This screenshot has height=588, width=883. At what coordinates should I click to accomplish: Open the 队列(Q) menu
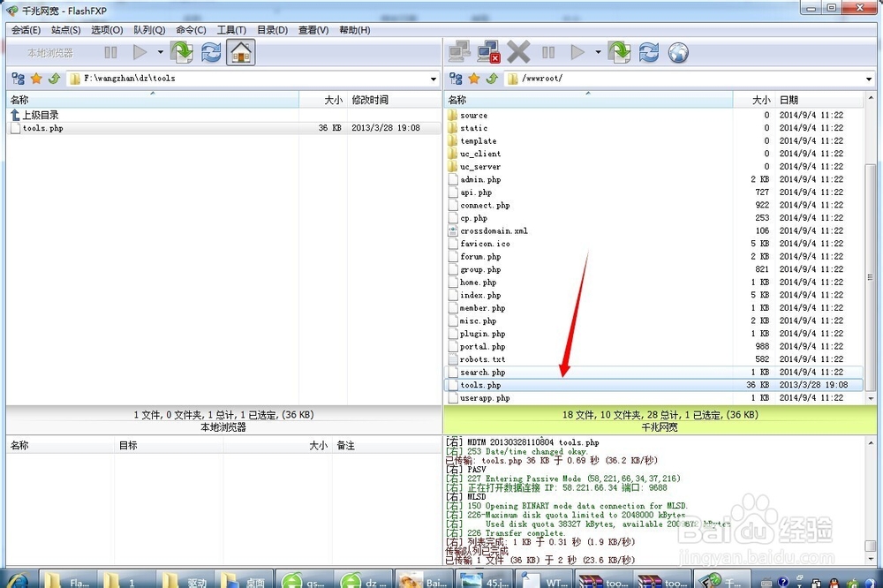[x=149, y=30]
